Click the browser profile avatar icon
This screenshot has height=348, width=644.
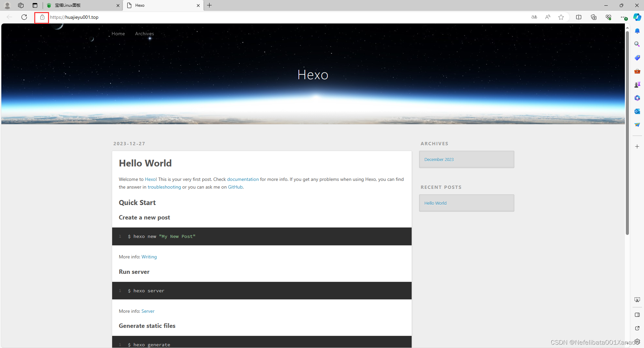click(7, 5)
